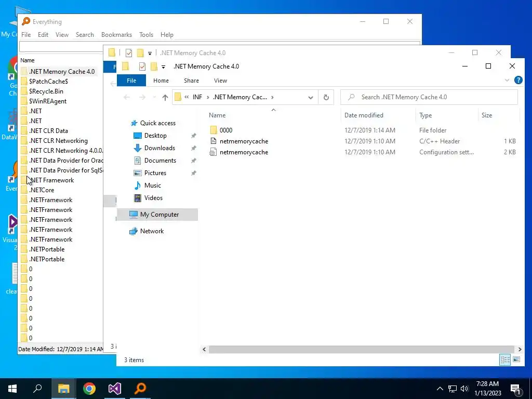
Task: Show hidden breadcrumb path with double chevron
Action: [x=187, y=97]
